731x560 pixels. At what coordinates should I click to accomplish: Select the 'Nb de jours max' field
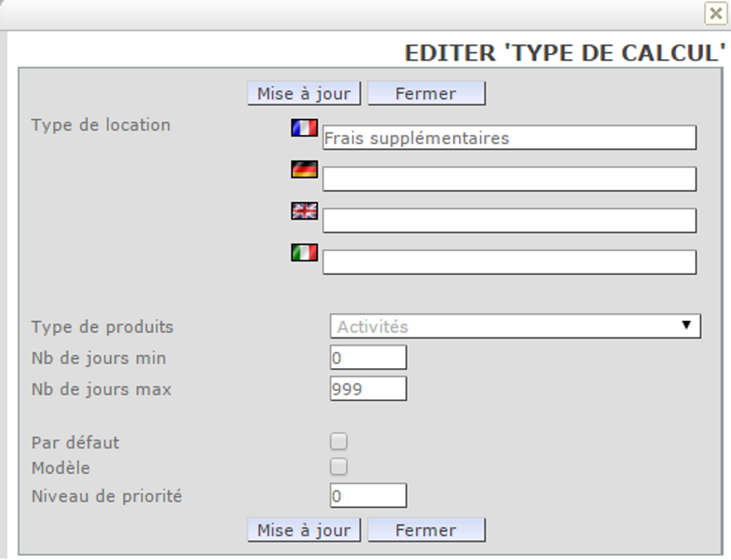(368, 389)
